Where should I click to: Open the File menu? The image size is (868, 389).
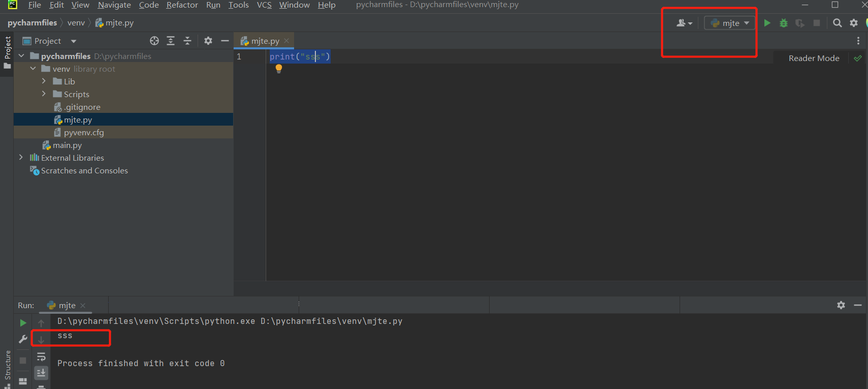point(35,5)
